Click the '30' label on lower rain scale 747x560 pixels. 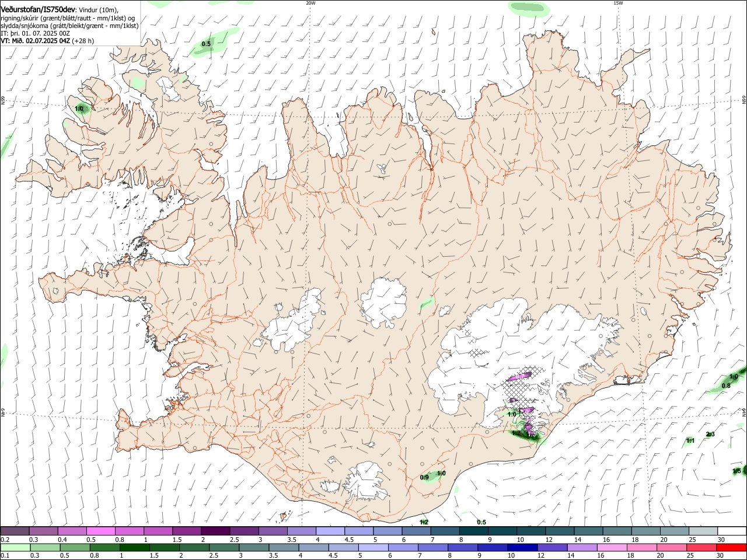(721, 556)
